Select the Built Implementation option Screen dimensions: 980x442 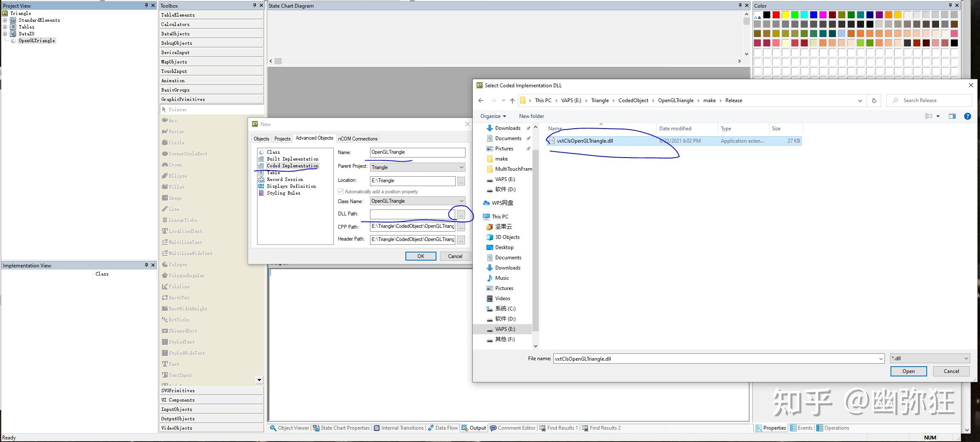point(292,158)
